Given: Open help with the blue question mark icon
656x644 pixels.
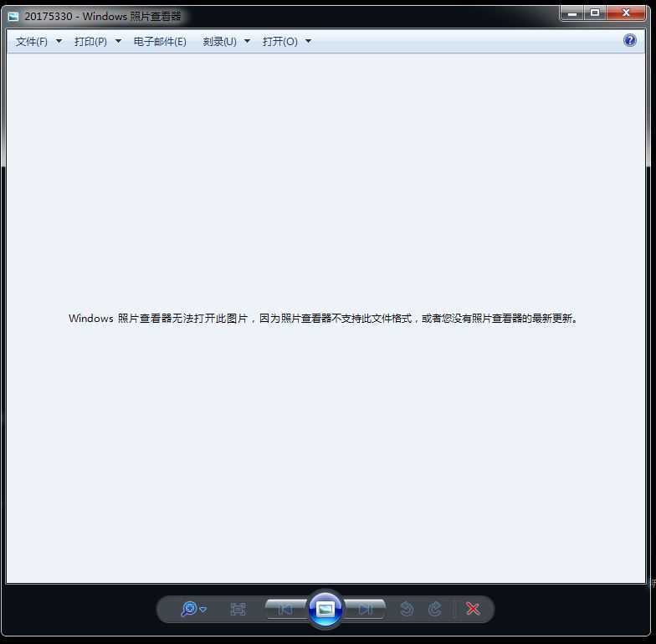Looking at the screenshot, I should pos(629,40).
